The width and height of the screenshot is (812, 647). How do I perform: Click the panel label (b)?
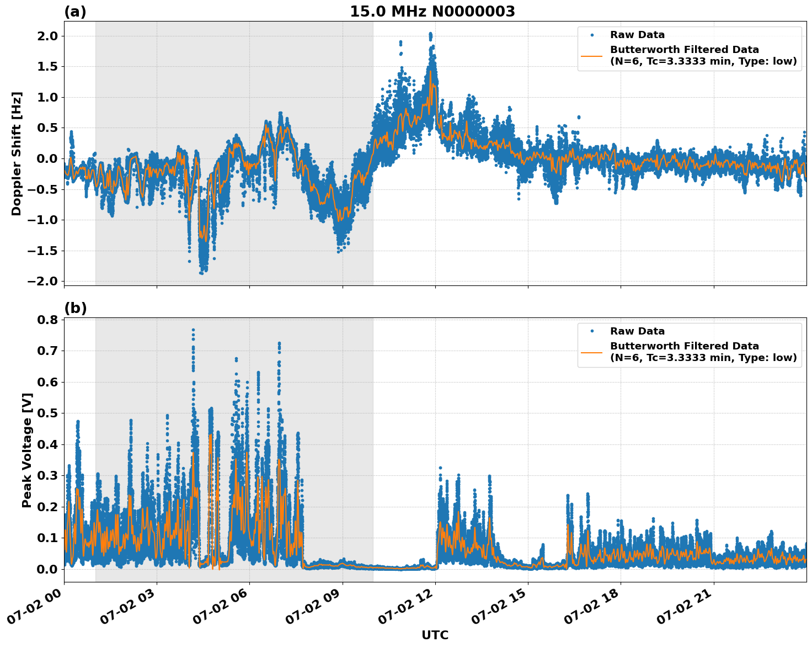click(76, 308)
